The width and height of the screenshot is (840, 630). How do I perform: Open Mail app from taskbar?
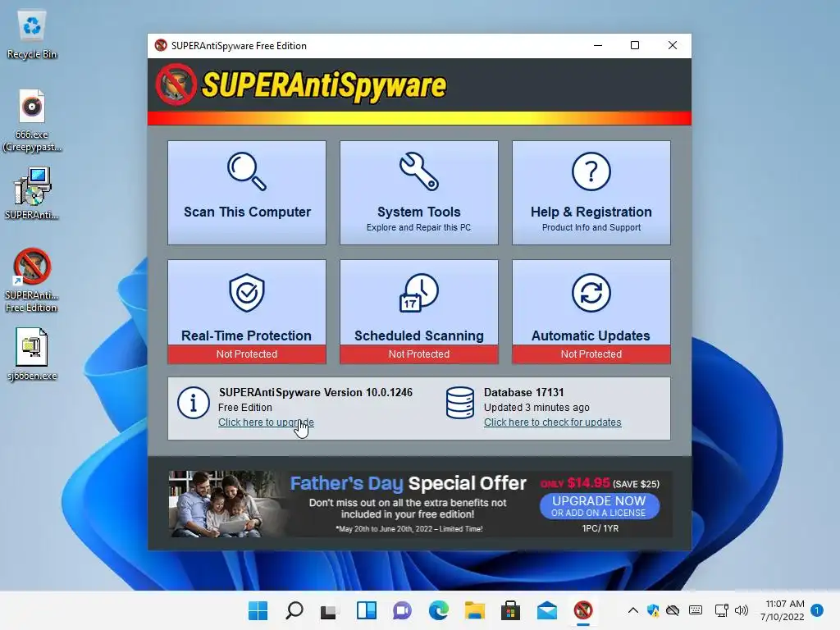(x=547, y=610)
